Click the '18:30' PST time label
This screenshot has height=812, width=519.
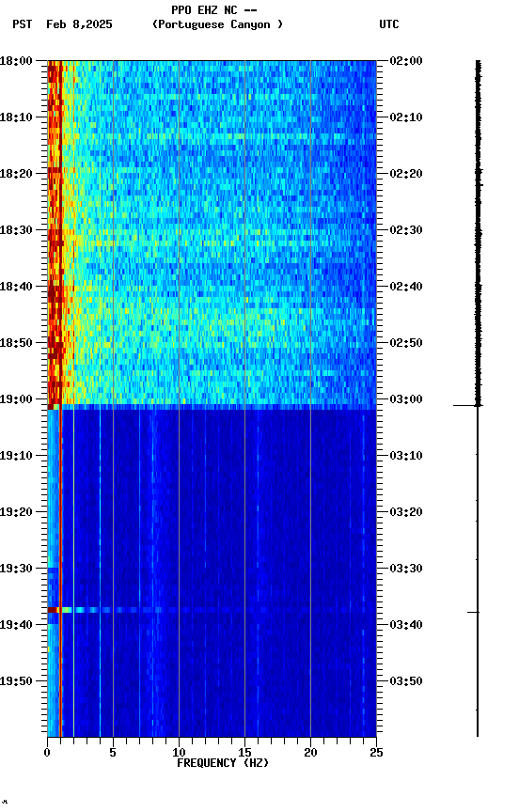[16, 230]
